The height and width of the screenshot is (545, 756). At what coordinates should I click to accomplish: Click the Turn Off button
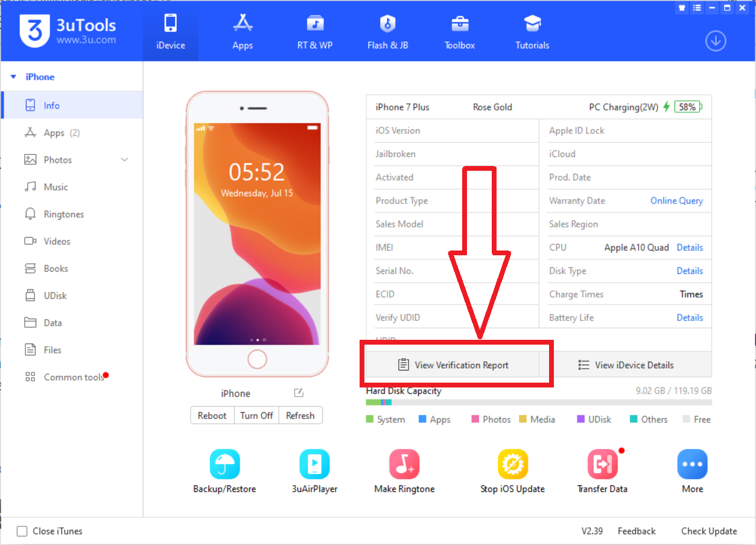click(256, 415)
